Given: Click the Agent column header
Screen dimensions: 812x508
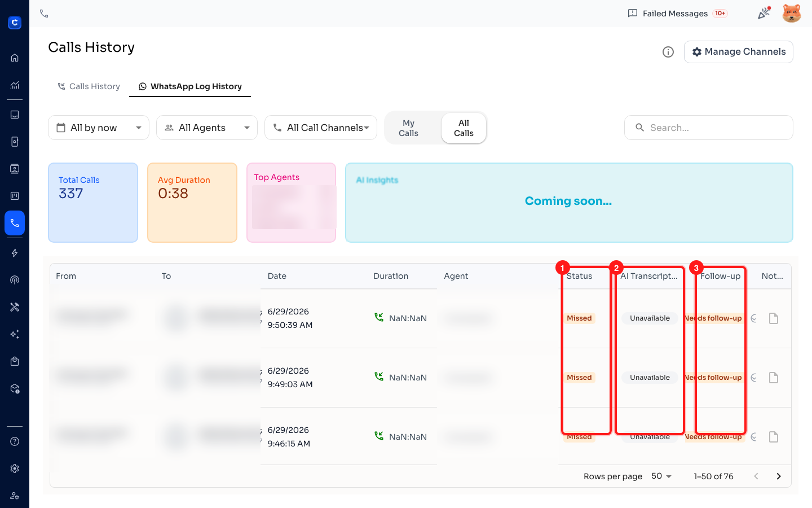Looking at the screenshot, I should tap(456, 276).
